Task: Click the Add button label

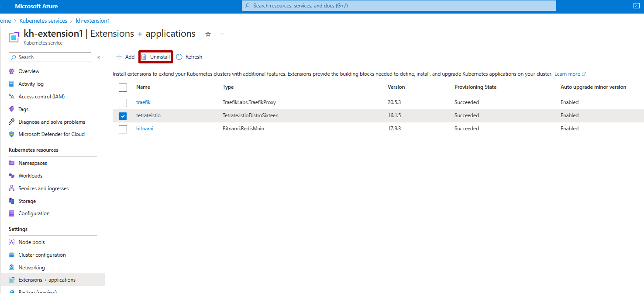Action: click(x=130, y=57)
